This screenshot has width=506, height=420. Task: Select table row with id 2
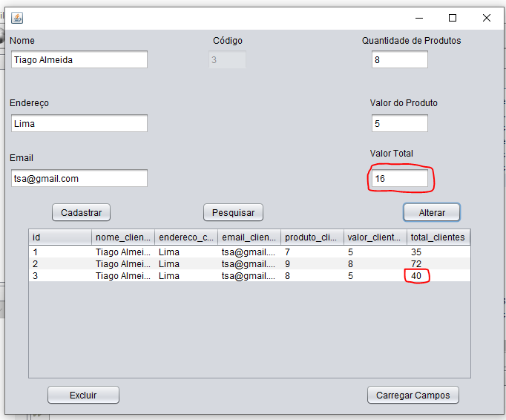[249, 263]
